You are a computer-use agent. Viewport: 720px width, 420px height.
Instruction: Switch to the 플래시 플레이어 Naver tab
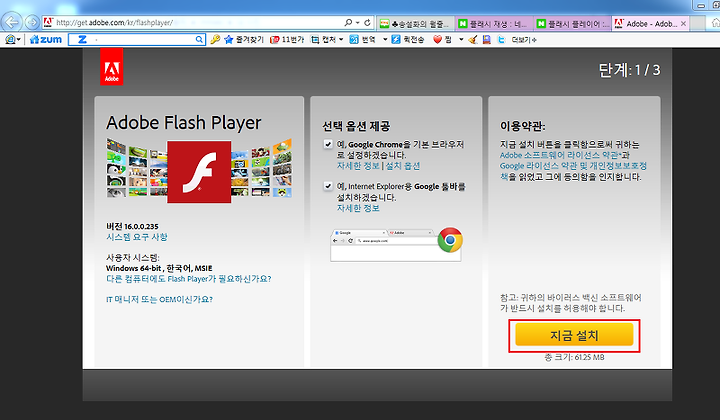click(x=573, y=23)
